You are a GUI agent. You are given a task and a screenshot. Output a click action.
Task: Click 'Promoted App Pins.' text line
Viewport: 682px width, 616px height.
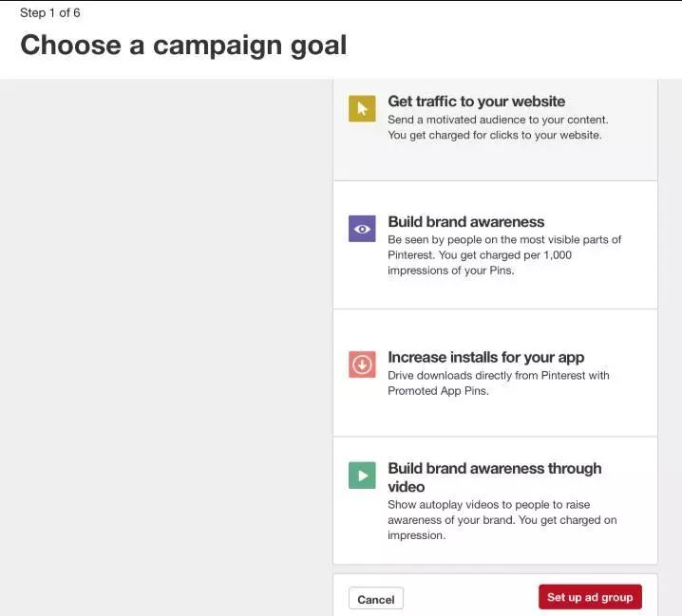[x=438, y=391]
